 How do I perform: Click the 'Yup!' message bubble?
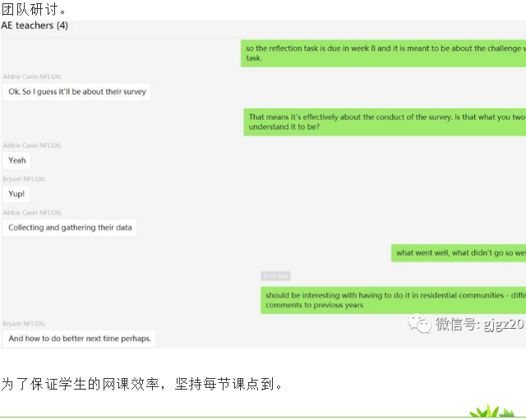[x=16, y=194]
